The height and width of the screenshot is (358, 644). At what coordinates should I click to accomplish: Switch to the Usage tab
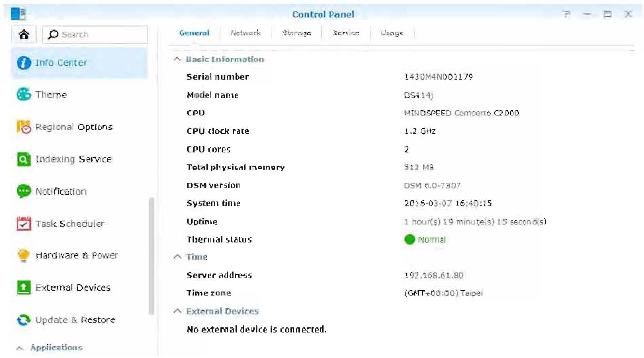coord(392,33)
